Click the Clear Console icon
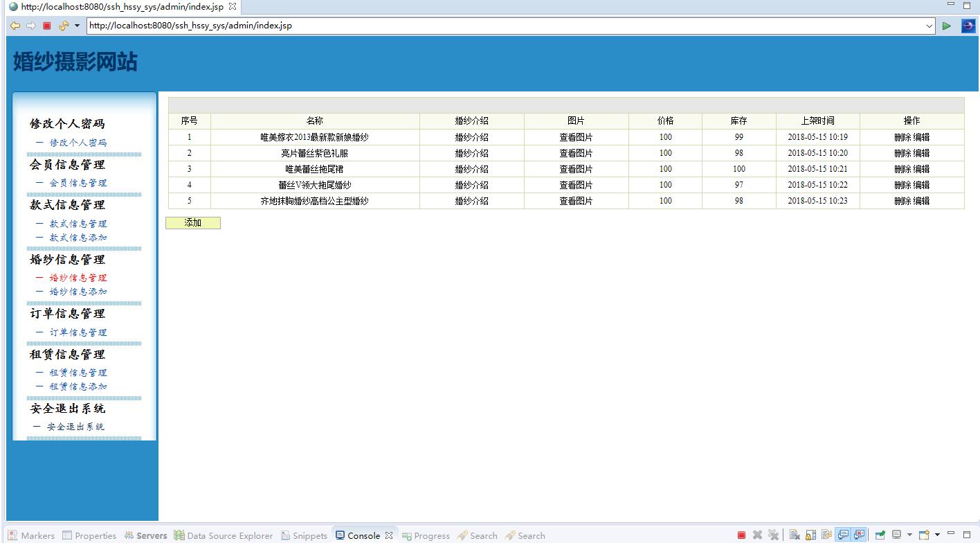Screen dimensions: 980x543 coord(795,534)
